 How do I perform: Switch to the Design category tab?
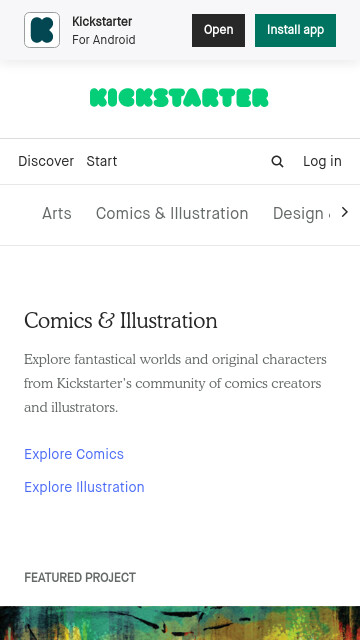click(x=300, y=213)
